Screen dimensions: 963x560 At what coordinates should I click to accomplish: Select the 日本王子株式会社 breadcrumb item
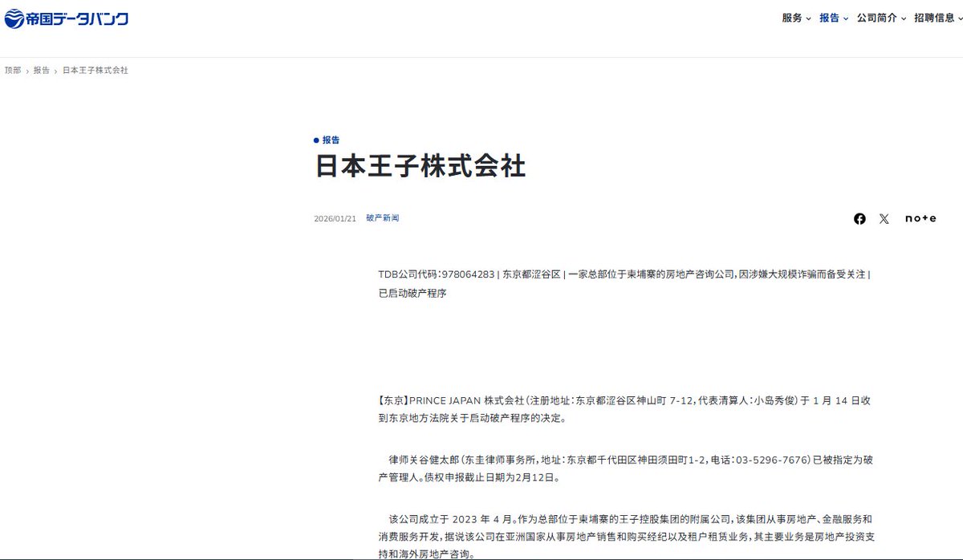tap(95, 71)
